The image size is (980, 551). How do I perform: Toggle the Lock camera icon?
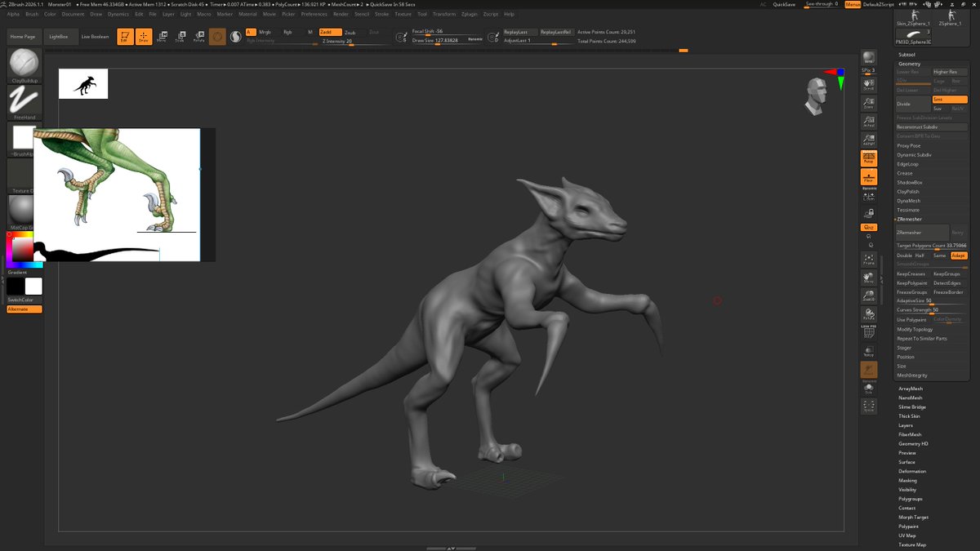click(x=868, y=214)
